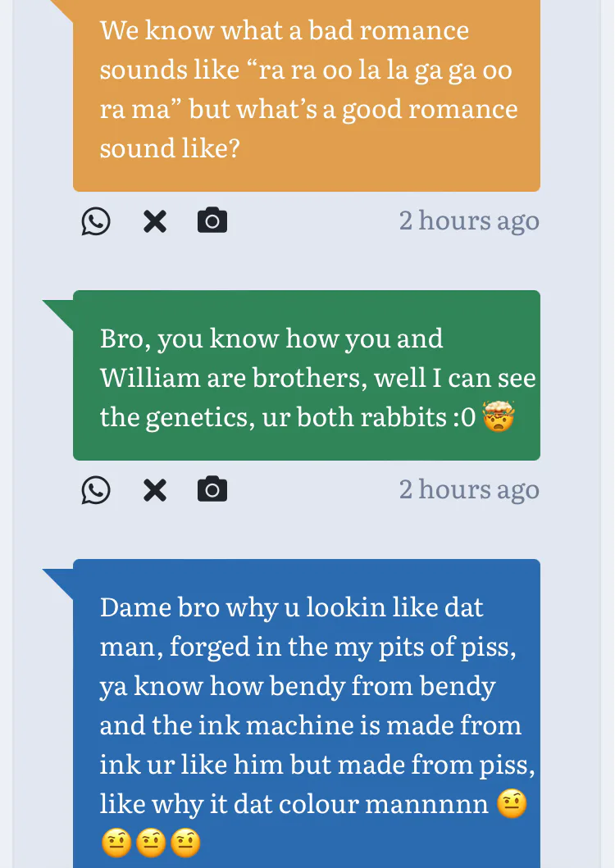This screenshot has width=615, height=868.
Task: Click the exploding head emoji
Action: [499, 418]
